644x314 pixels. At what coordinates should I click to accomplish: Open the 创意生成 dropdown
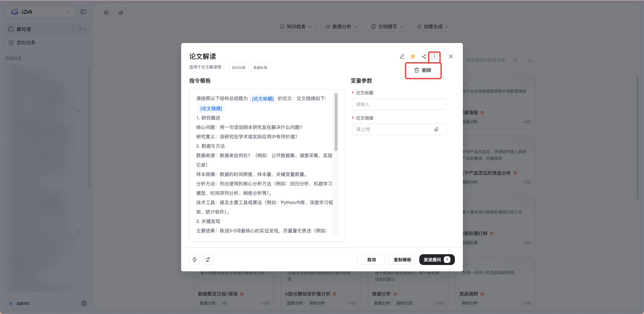pos(433,27)
